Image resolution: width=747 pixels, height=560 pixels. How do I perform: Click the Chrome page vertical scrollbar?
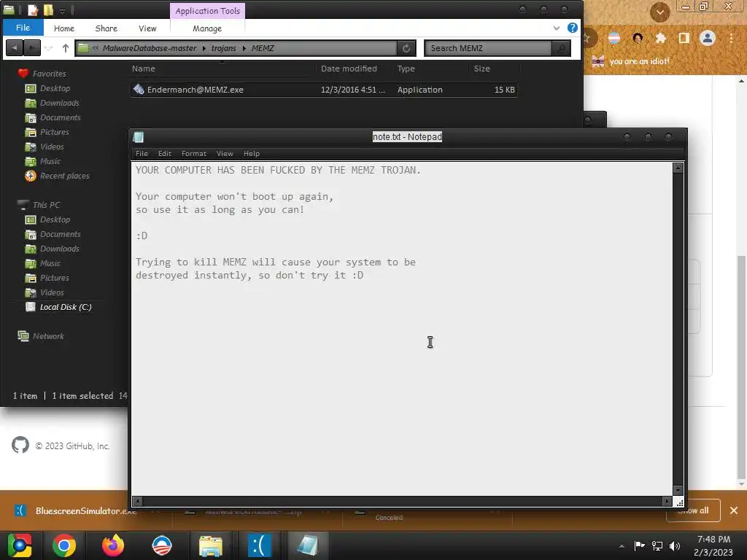741,367
